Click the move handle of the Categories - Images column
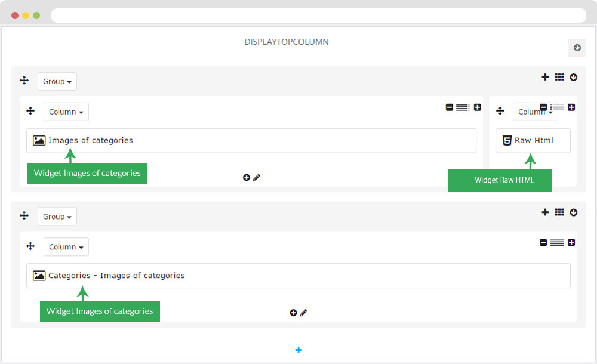Image resolution: width=597 pixels, height=364 pixels. point(30,246)
